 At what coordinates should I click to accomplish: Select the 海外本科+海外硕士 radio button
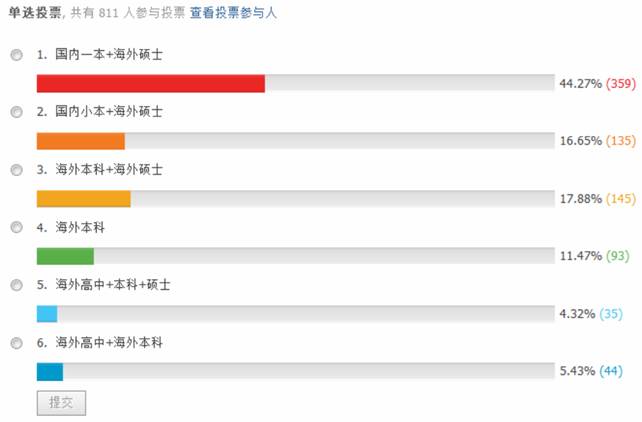tap(16, 170)
